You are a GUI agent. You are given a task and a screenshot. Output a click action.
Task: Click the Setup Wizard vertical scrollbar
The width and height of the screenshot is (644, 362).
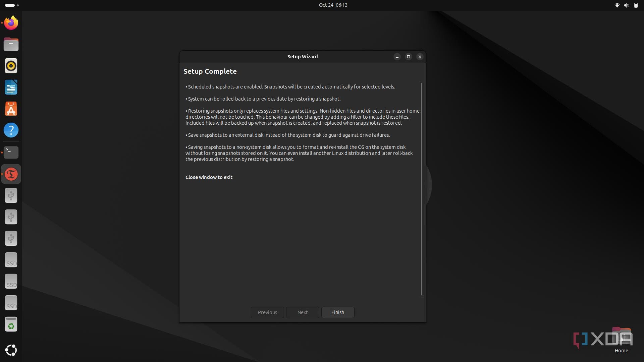[421, 189]
